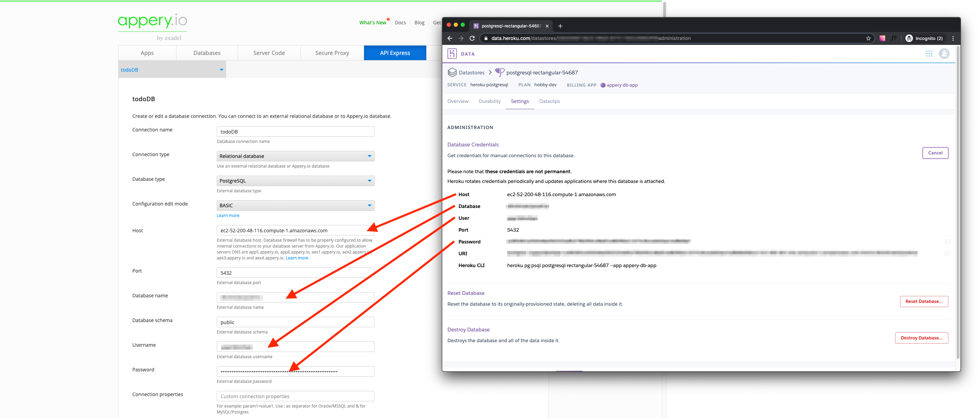Viewport: 980px width, 418px height.
Task: Go back with the browser arrow
Action: pyautogui.click(x=450, y=39)
